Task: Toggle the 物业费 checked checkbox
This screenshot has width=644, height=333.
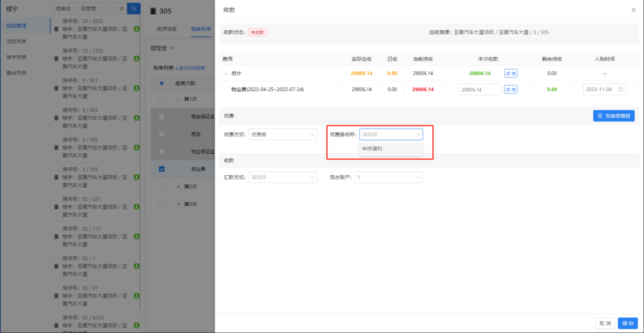Action: click(162, 169)
